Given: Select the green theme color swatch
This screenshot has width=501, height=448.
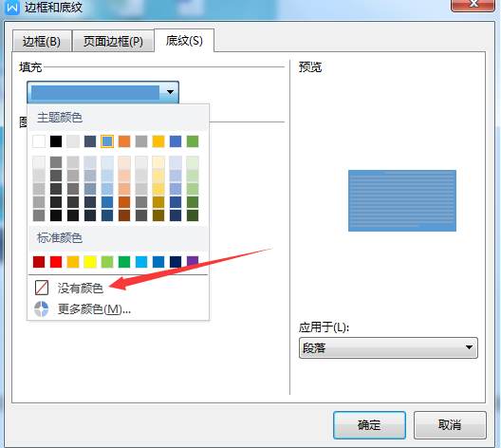Looking at the screenshot, I should [193, 141].
